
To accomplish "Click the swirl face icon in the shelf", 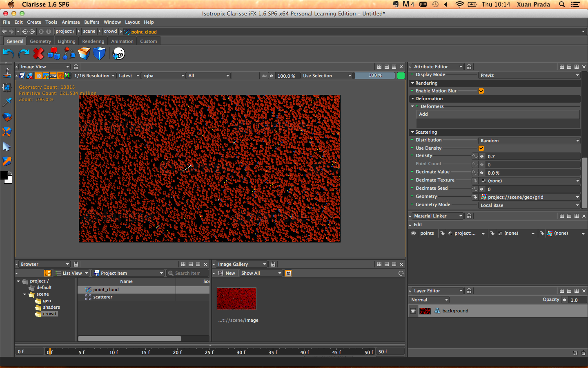I will pos(118,54).
